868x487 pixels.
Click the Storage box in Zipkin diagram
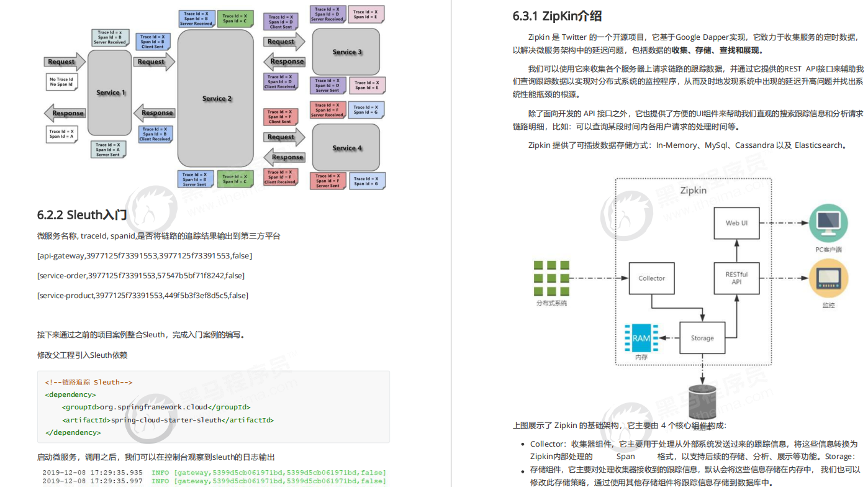(702, 338)
